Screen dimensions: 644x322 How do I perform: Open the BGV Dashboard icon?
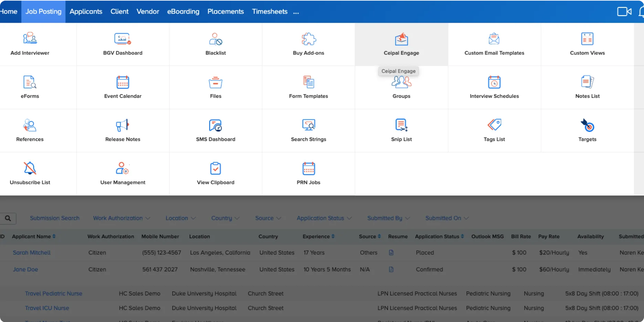pyautogui.click(x=123, y=39)
